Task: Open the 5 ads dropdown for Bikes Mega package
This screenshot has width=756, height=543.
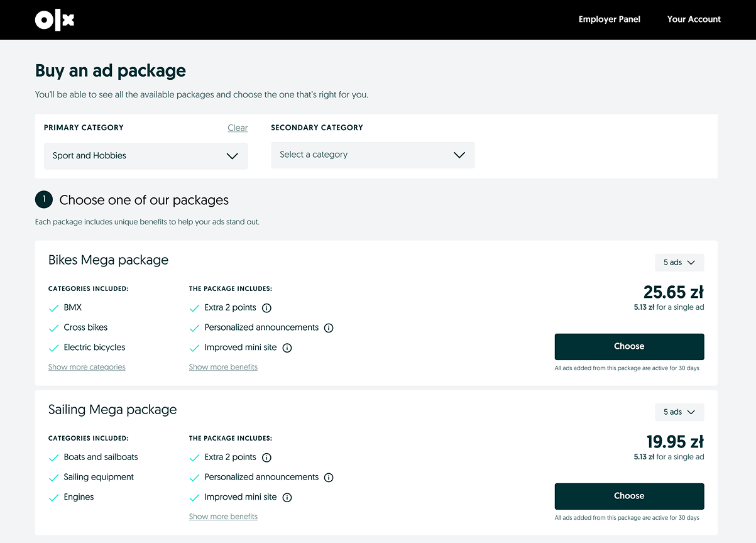Action: 679,262
